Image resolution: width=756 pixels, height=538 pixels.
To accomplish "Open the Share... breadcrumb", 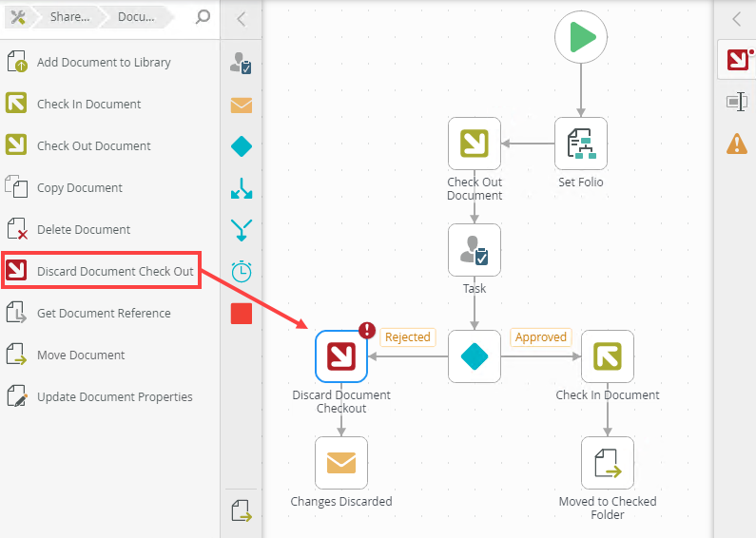I will coord(70,17).
